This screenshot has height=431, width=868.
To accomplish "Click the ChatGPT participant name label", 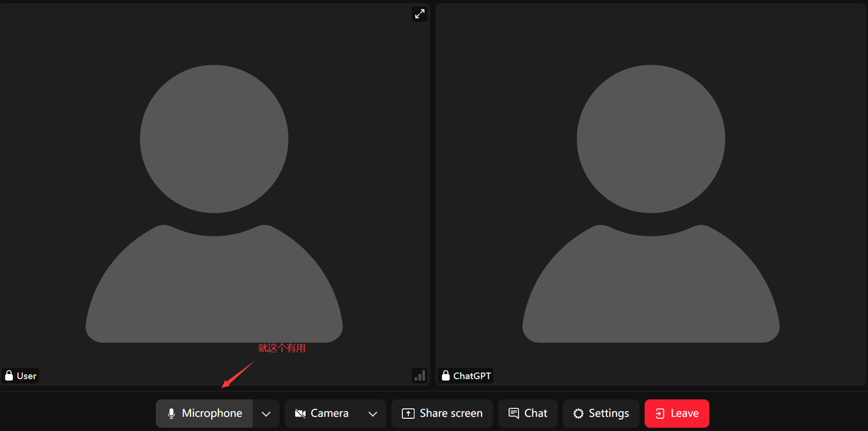I will 472,375.
